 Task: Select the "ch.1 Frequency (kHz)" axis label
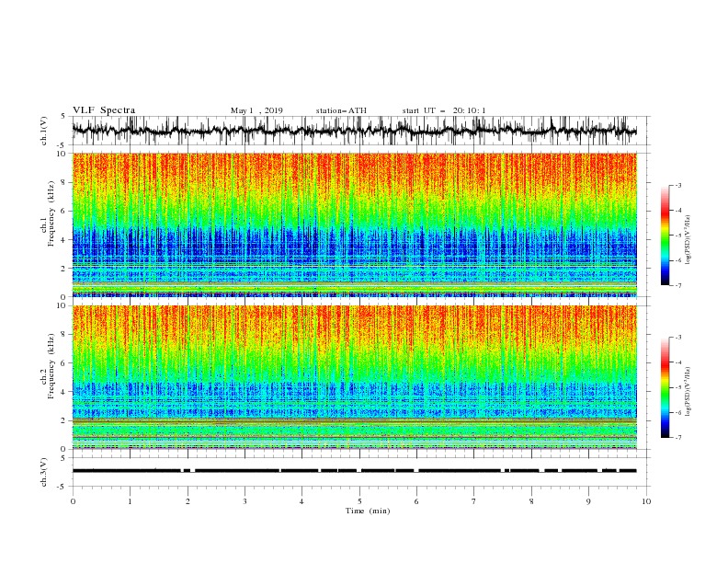click(48, 213)
